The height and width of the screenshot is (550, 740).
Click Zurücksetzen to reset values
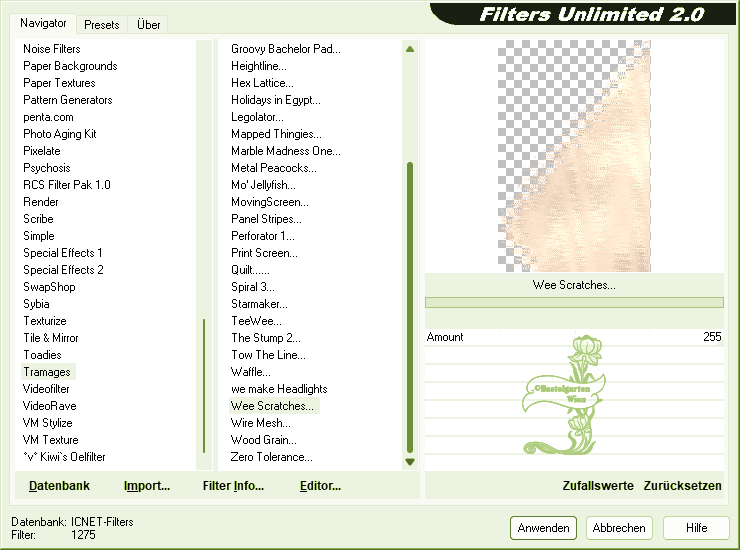[x=682, y=486]
